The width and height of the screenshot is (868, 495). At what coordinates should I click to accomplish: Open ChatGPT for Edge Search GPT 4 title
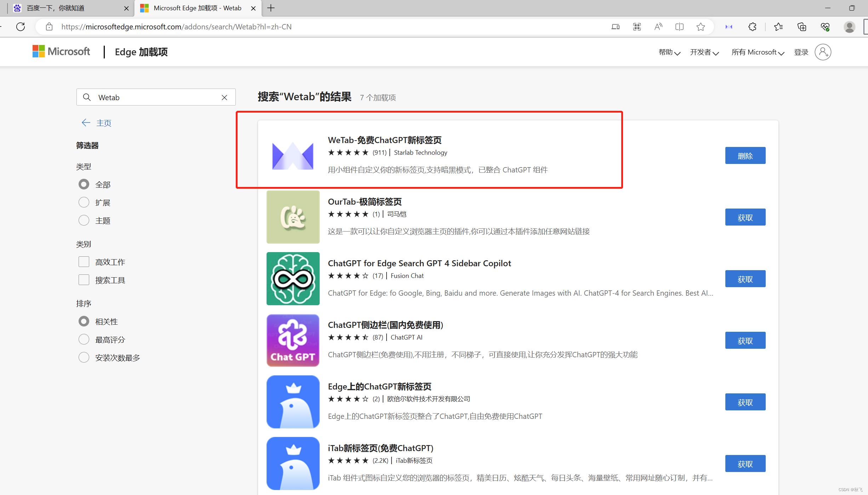coord(419,263)
